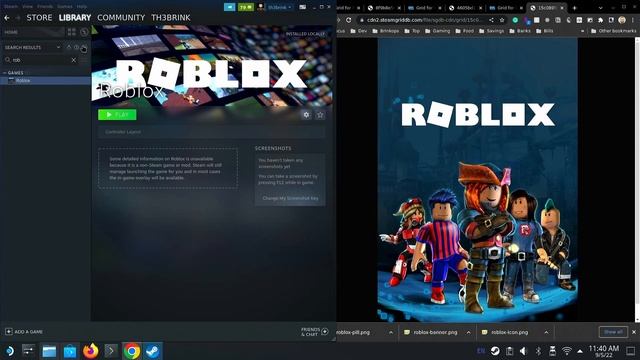Click the Home button in Steam library sidebar
The image size is (640, 360).
click(x=33, y=32)
